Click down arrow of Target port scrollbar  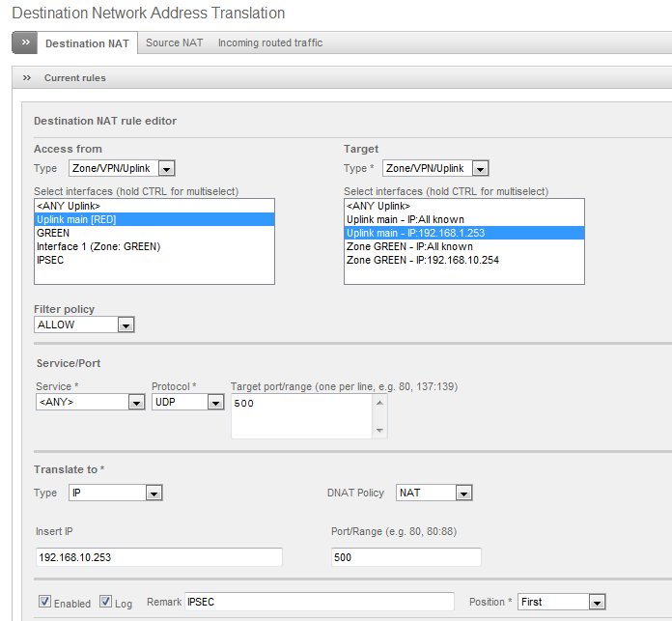click(x=379, y=431)
